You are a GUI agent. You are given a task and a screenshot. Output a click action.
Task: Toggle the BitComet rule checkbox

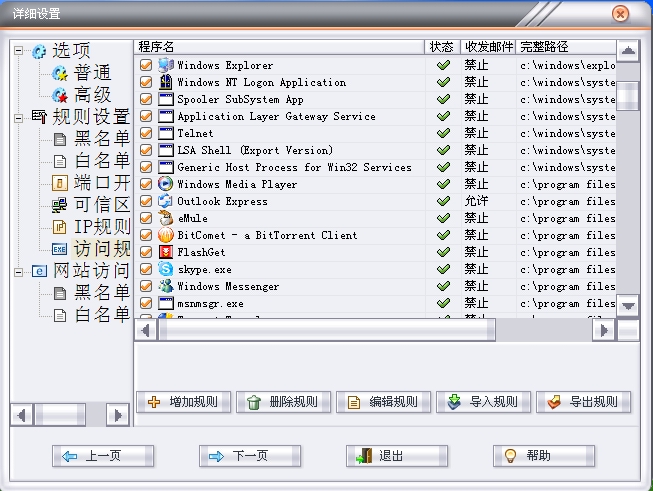146,235
